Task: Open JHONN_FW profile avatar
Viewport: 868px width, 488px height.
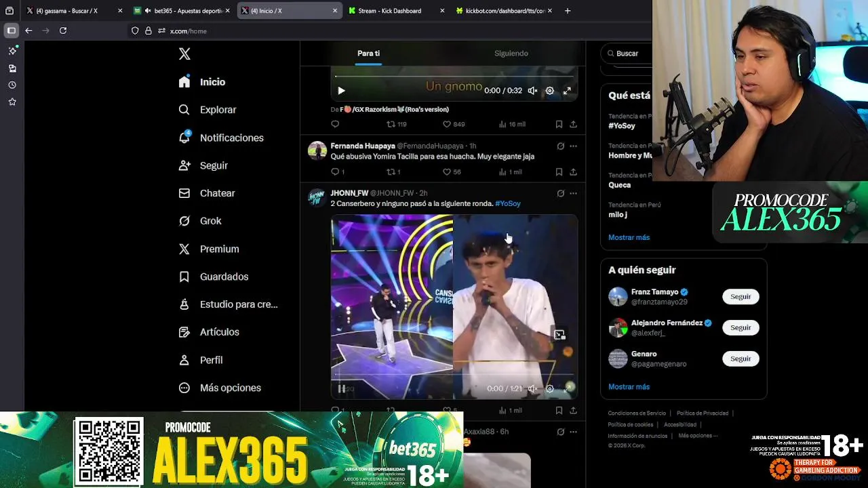Action: (317, 197)
